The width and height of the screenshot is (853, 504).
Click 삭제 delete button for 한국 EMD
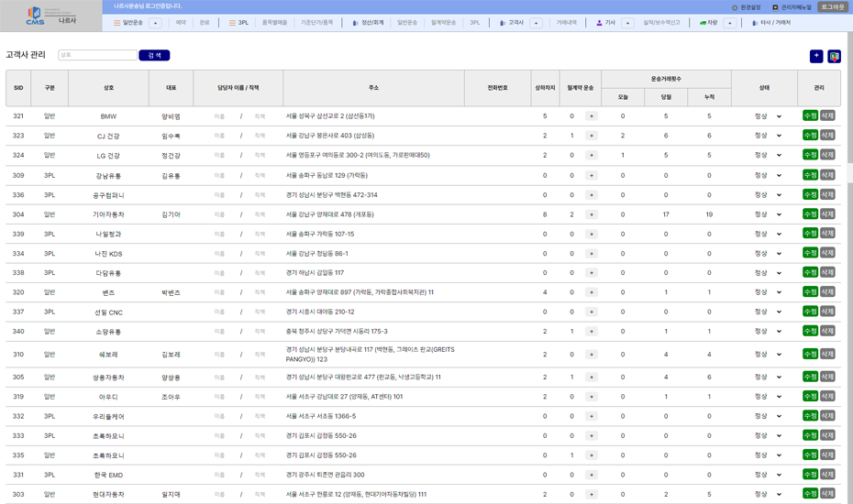(x=827, y=475)
